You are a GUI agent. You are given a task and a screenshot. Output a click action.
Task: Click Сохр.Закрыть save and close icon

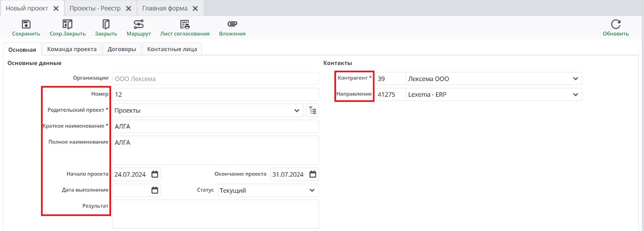click(67, 25)
